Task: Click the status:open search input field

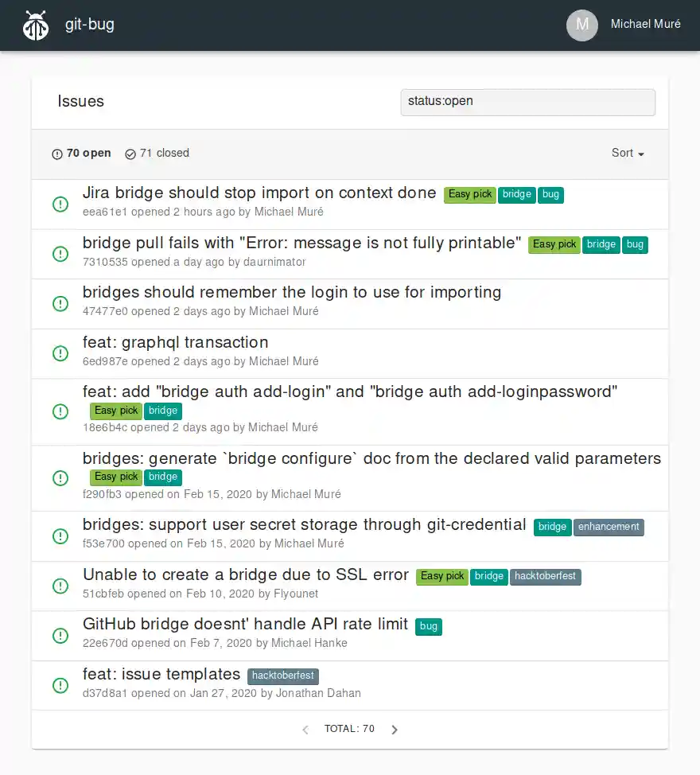Action: (527, 102)
